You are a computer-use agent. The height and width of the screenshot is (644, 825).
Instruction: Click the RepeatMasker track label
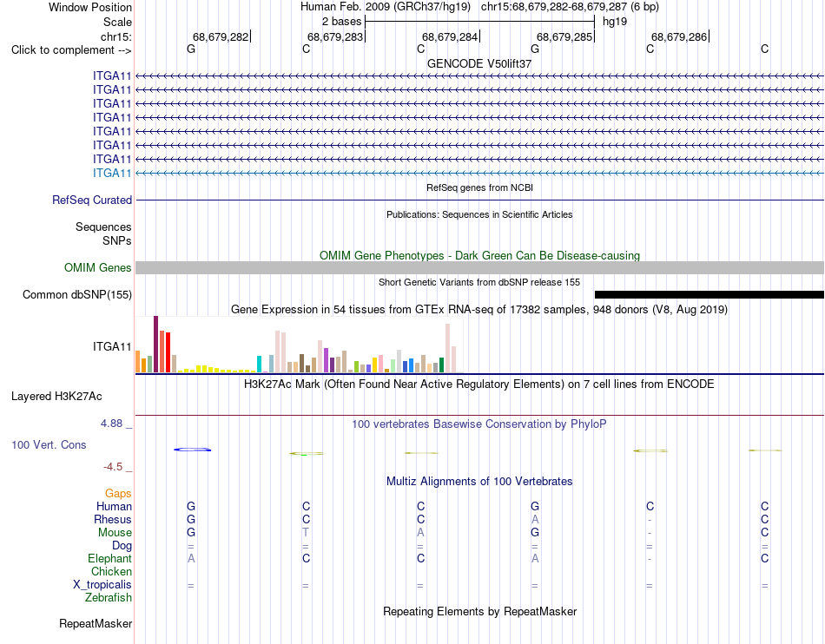tap(96, 624)
